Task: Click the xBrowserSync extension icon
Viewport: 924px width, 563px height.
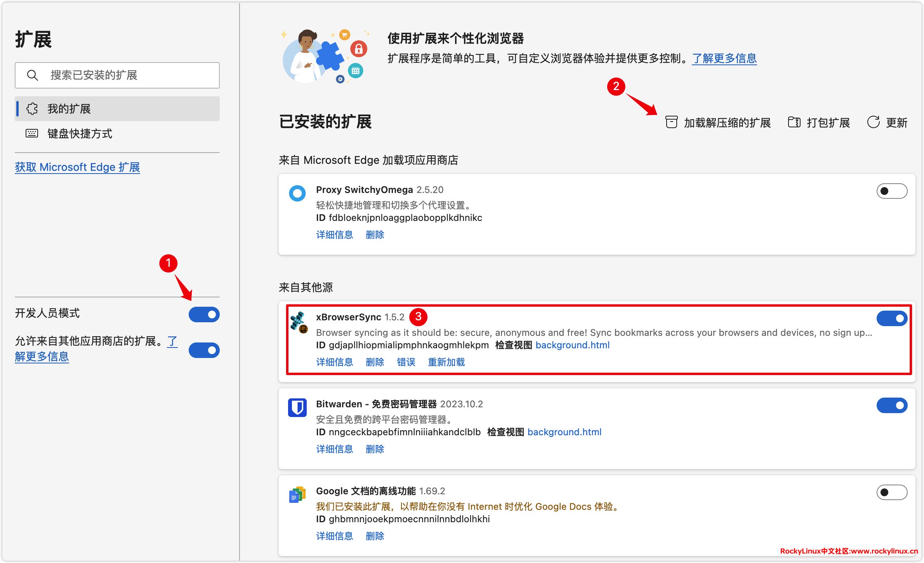Action: (298, 322)
